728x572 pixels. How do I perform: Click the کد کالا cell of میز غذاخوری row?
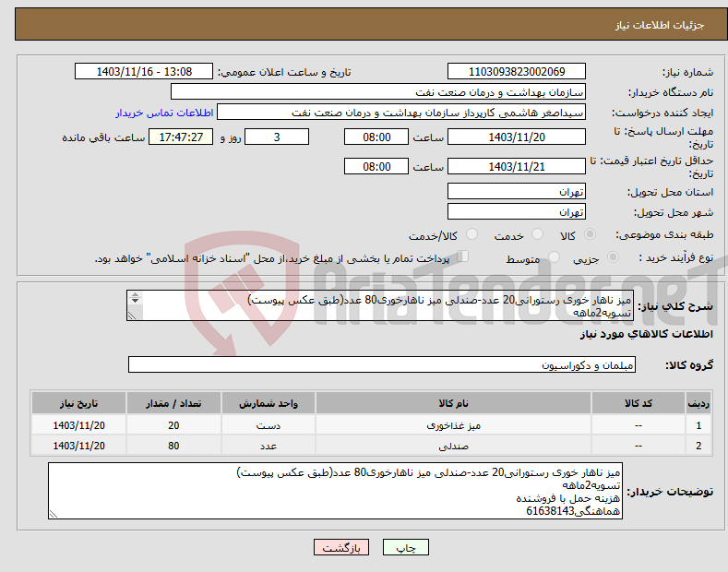tap(638, 425)
